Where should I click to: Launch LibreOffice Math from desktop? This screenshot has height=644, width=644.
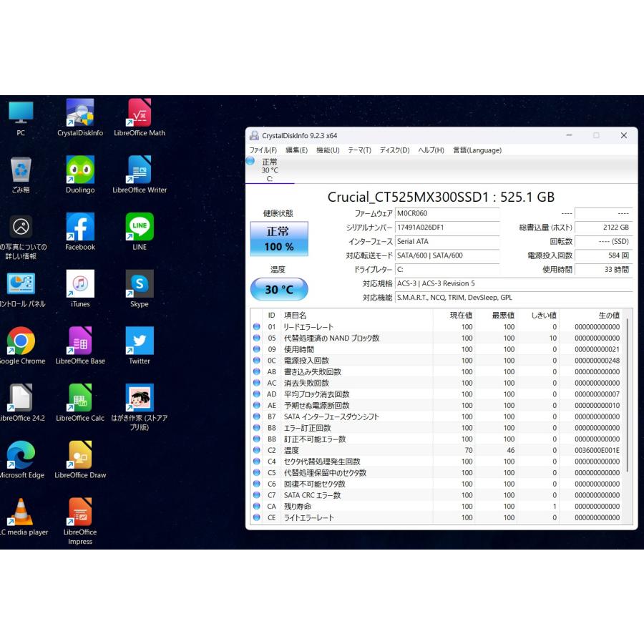(140, 114)
